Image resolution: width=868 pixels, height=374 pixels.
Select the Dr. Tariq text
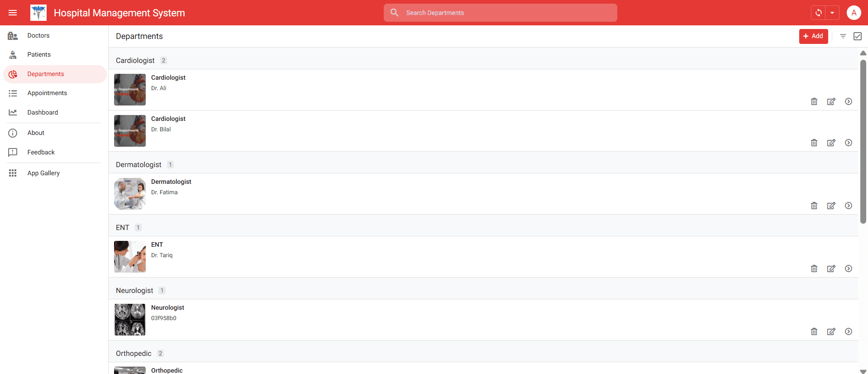tap(162, 255)
